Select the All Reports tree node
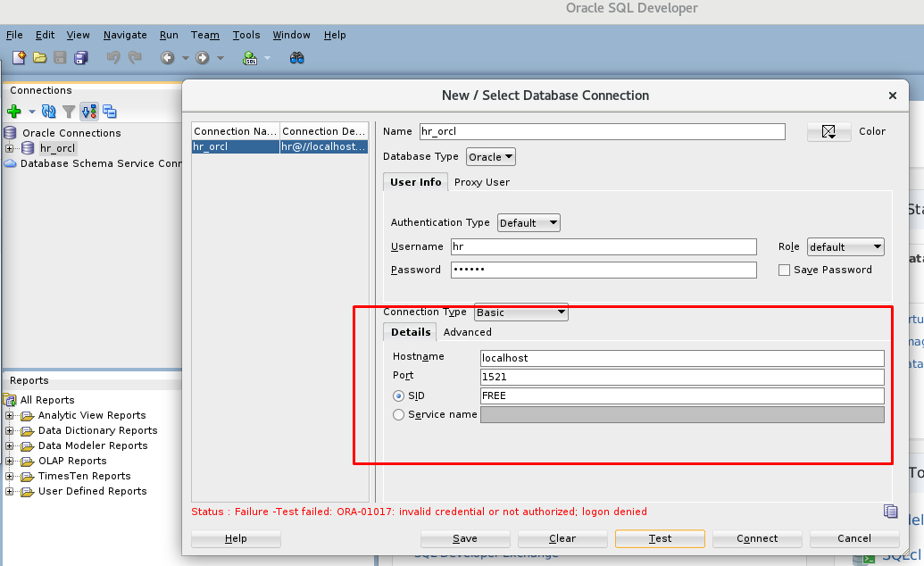This screenshot has width=924, height=566. click(x=47, y=400)
